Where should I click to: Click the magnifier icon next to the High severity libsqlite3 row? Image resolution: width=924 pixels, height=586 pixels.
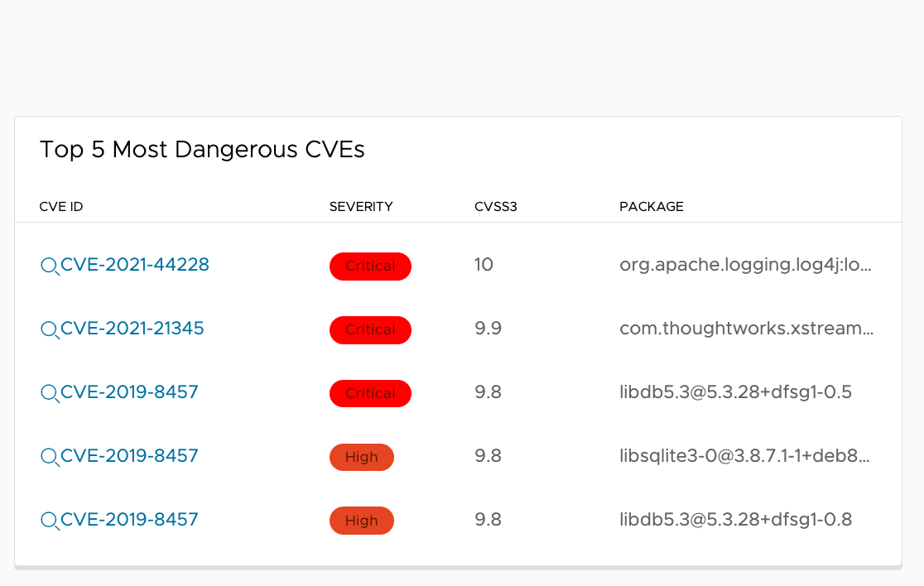pos(48,457)
